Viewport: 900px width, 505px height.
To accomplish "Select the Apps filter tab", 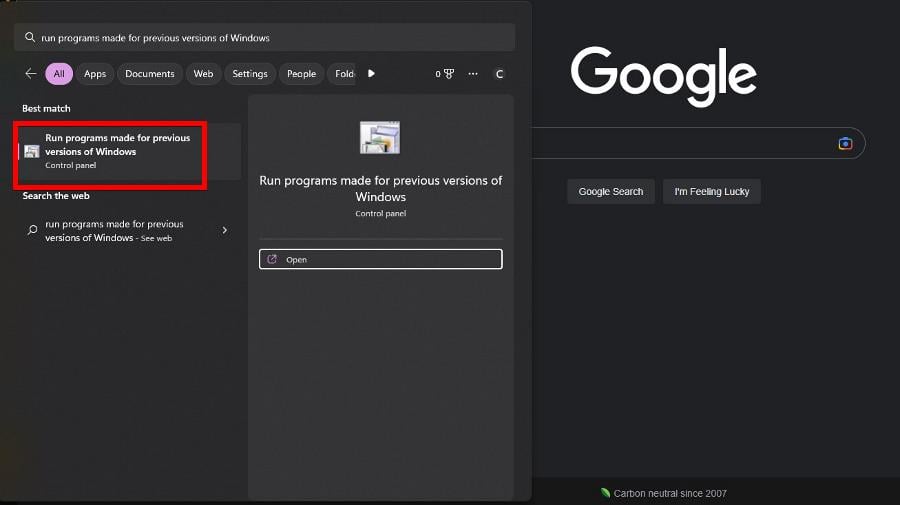I will [x=95, y=73].
